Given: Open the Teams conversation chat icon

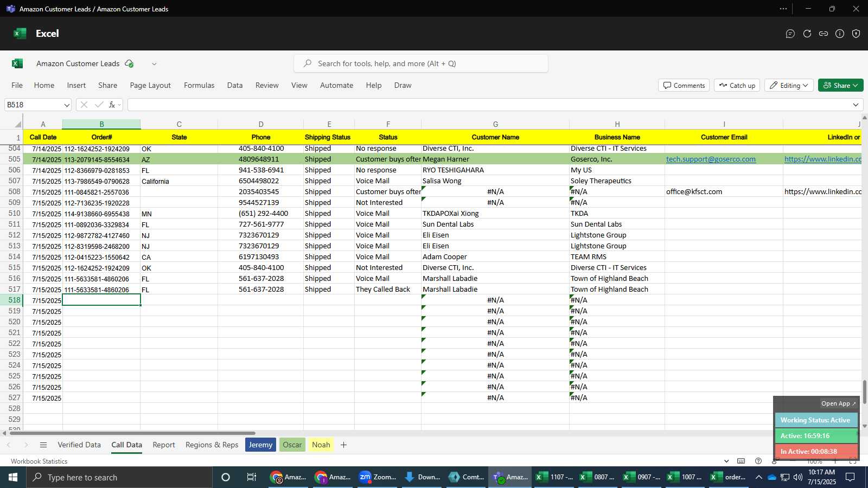Looking at the screenshot, I should point(790,34).
